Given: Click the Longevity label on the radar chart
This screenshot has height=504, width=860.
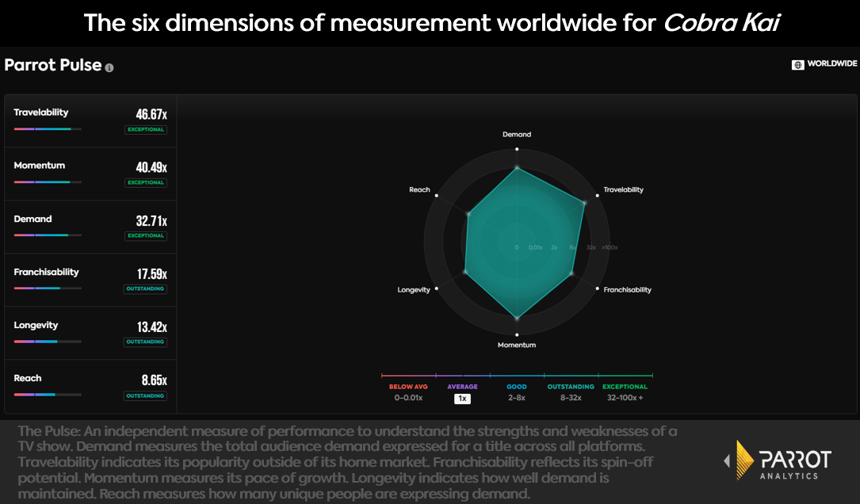Looking at the screenshot, I should click(x=414, y=289).
